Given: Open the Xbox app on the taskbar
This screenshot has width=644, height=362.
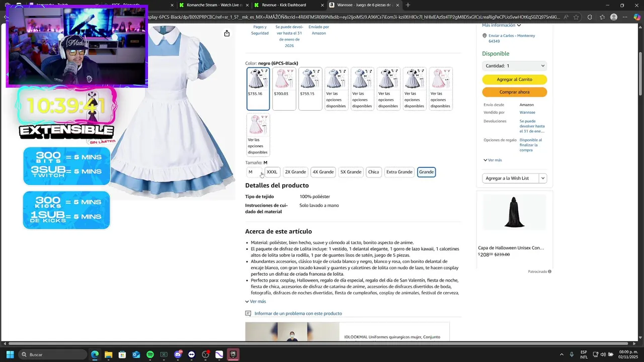Looking at the screenshot, I should pyautogui.click(x=164, y=354).
